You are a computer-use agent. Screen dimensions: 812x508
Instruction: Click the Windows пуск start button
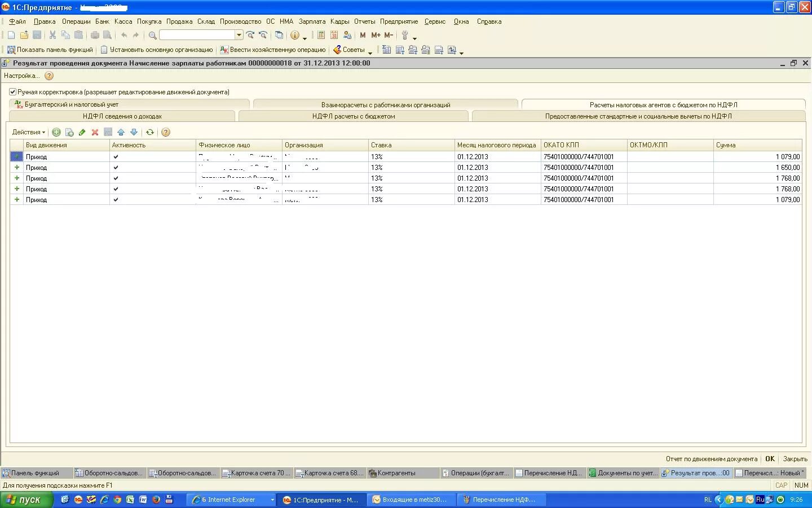coord(27,500)
